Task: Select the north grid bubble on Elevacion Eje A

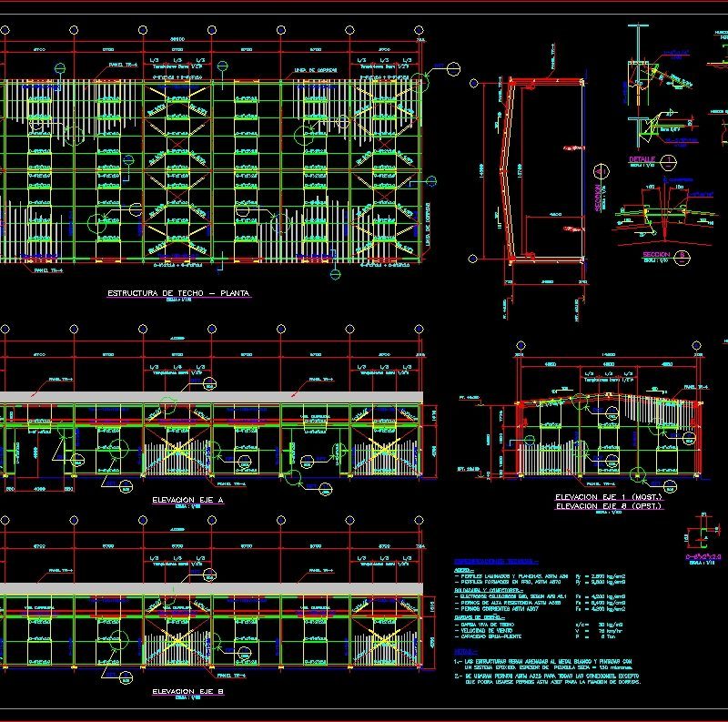Action: (75, 327)
